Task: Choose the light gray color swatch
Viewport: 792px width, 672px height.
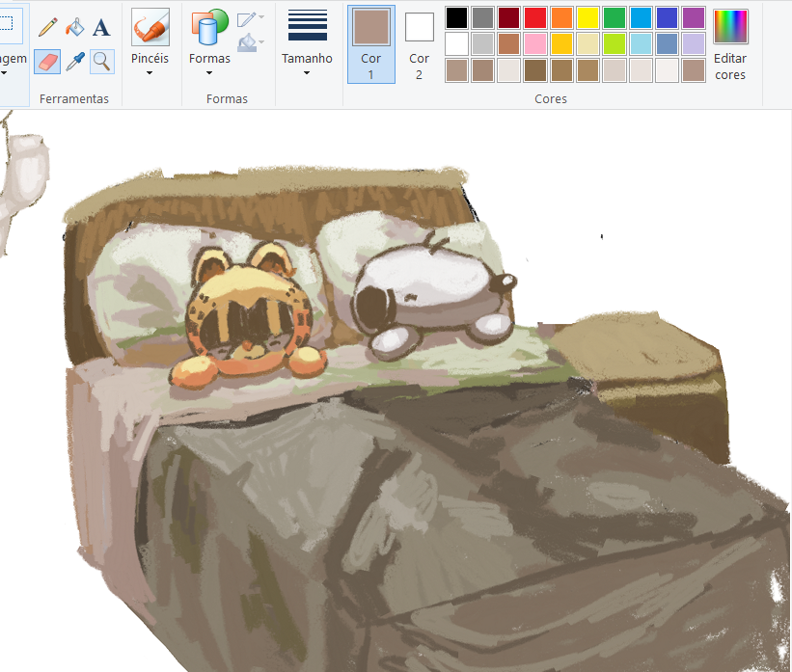Action: click(483, 44)
